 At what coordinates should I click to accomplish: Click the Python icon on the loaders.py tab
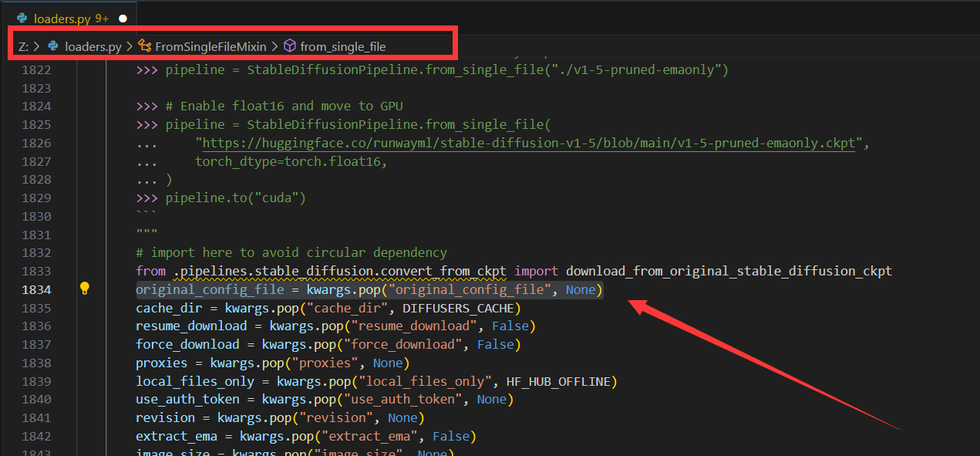pyautogui.click(x=22, y=17)
